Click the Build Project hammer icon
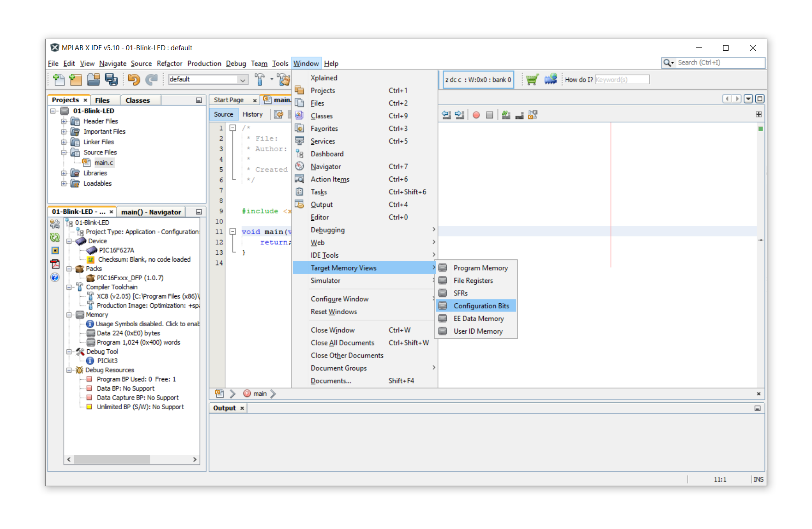 [x=260, y=80]
